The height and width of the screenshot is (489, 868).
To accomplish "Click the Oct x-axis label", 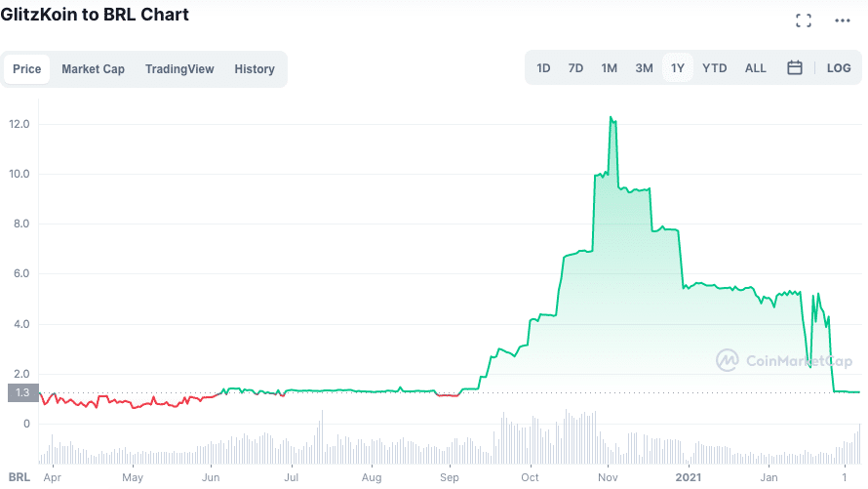I will [530, 477].
